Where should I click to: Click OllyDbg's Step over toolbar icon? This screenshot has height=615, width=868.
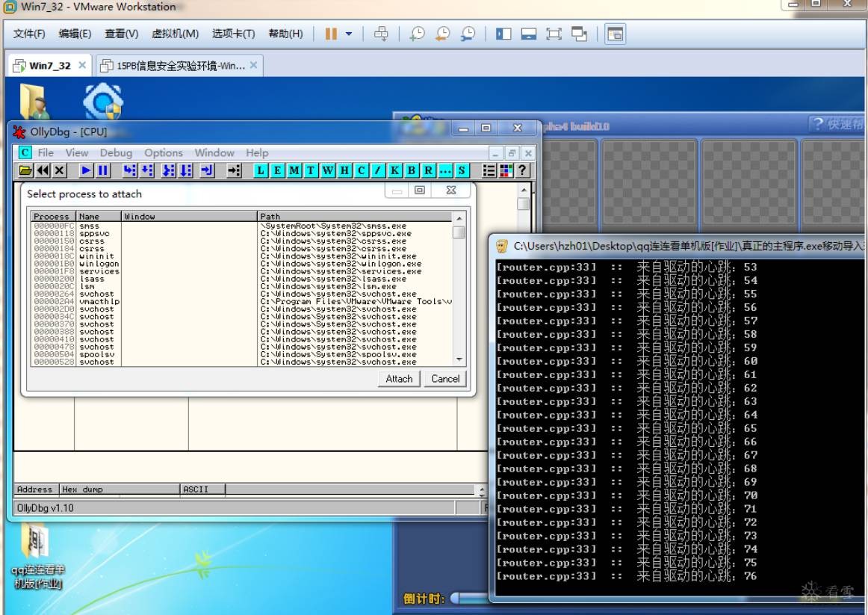pos(146,170)
